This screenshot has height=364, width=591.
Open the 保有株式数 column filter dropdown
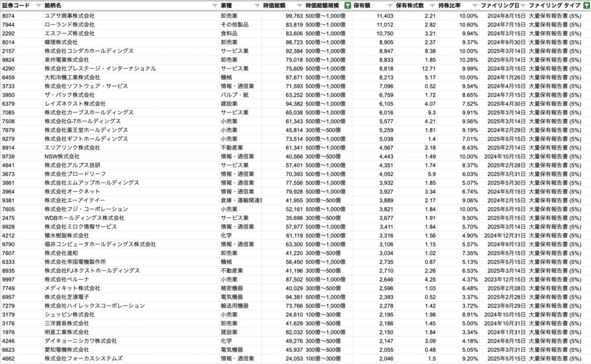coord(432,6)
